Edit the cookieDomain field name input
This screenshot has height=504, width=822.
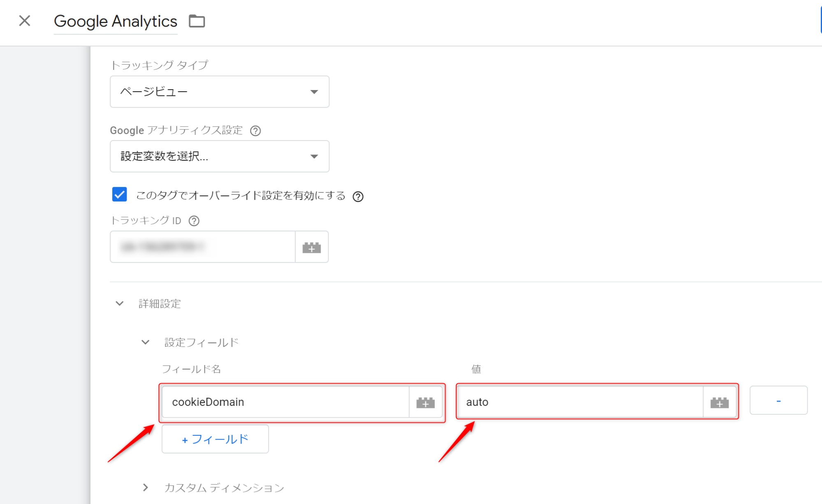pyautogui.click(x=286, y=402)
